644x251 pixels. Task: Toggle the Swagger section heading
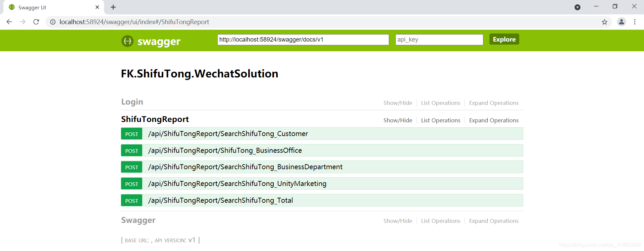pos(138,220)
